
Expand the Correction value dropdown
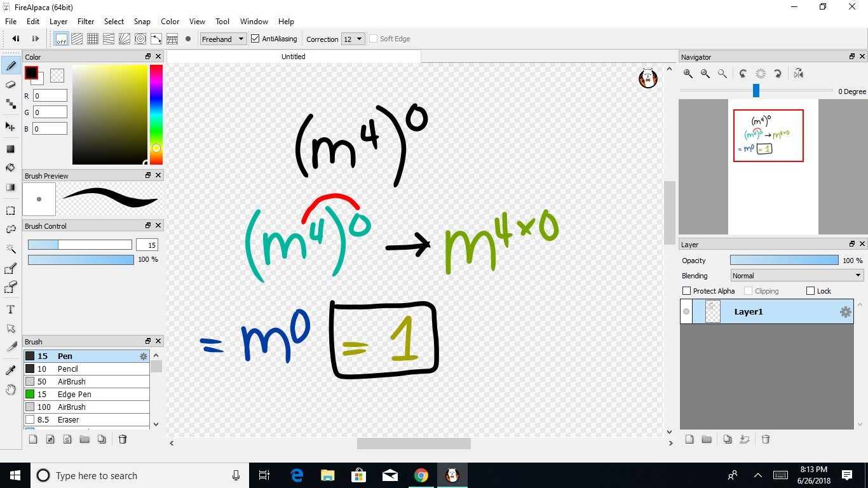(x=353, y=39)
